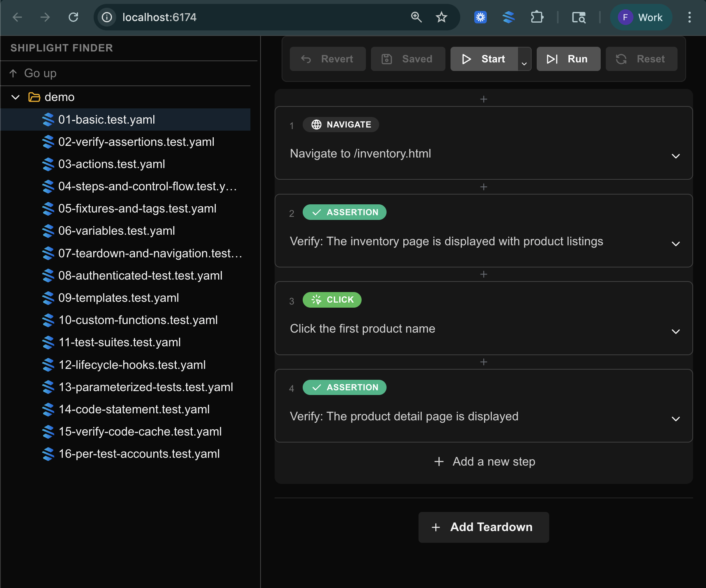The image size is (706, 588).
Task: Collapse the demo folder in the sidebar
Action: coord(15,97)
